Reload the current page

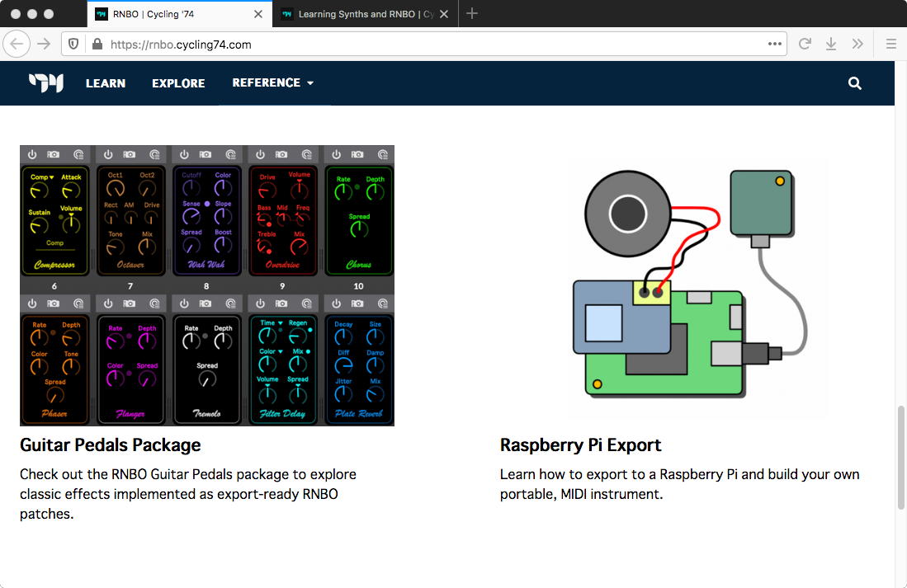coord(805,44)
